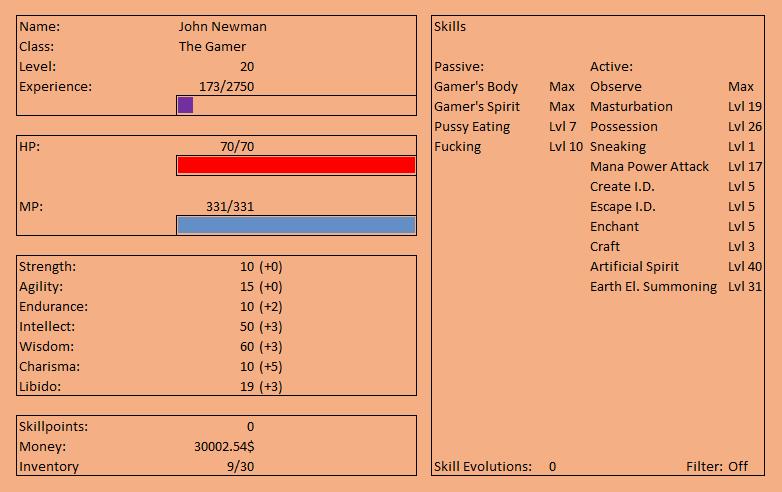Open the Inventory entry
Image resolution: width=782 pixels, height=492 pixels.
pyautogui.click(x=49, y=467)
